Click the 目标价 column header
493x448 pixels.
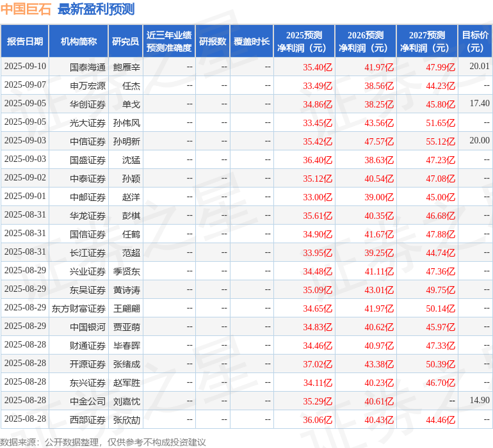coord(475,42)
